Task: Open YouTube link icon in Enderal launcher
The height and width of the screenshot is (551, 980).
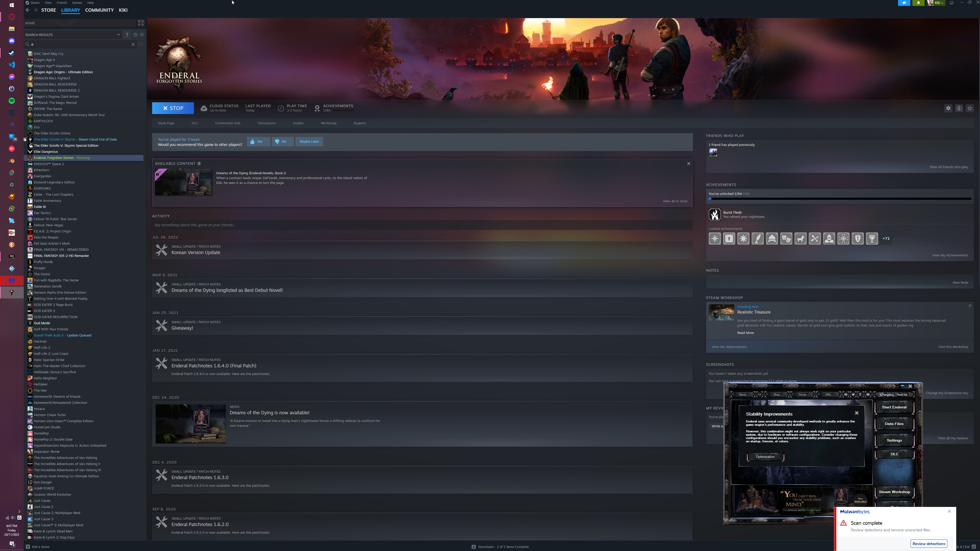Action: (868, 395)
